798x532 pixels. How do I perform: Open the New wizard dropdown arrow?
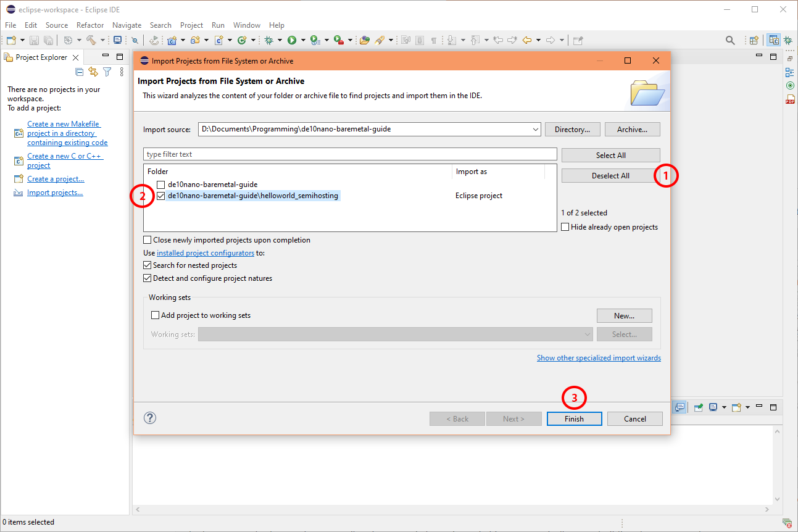click(x=22, y=39)
